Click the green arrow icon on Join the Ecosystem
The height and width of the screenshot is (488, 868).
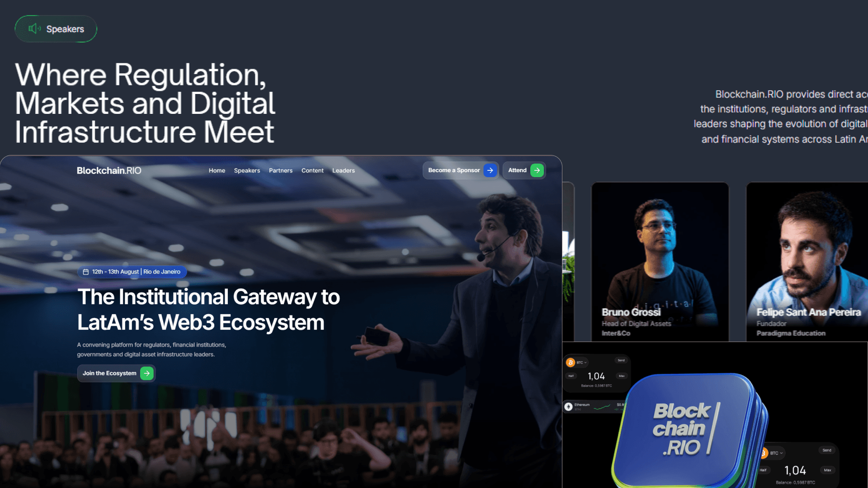pyautogui.click(x=147, y=373)
